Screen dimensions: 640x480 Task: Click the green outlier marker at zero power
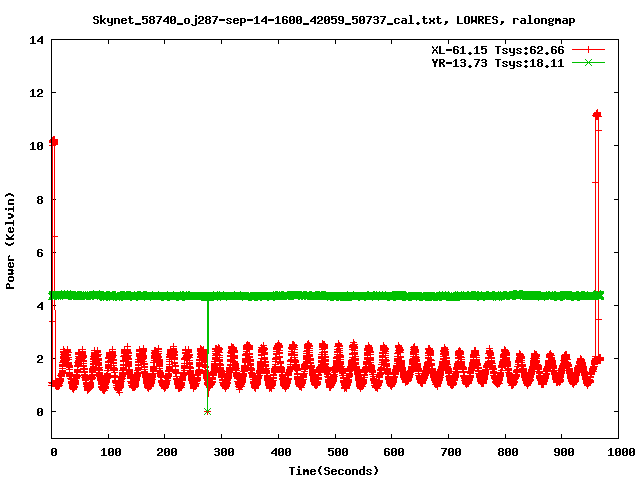click(207, 411)
